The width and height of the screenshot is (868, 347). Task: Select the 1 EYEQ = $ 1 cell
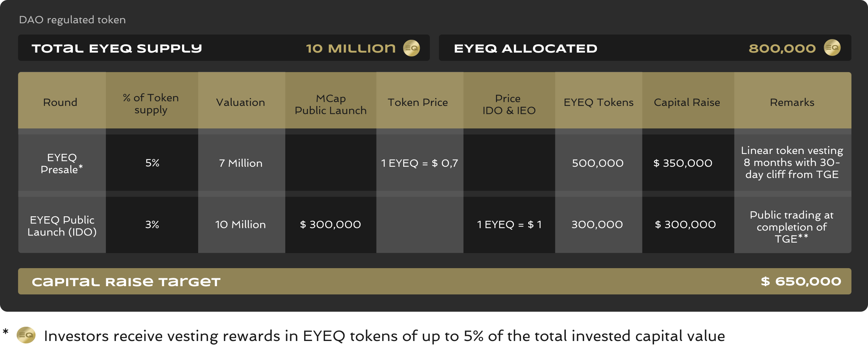509,225
